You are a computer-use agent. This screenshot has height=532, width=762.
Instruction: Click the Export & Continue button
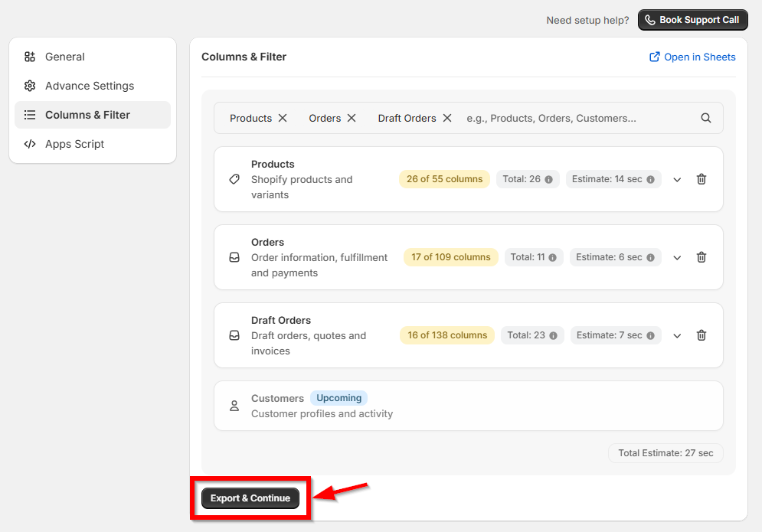250,498
